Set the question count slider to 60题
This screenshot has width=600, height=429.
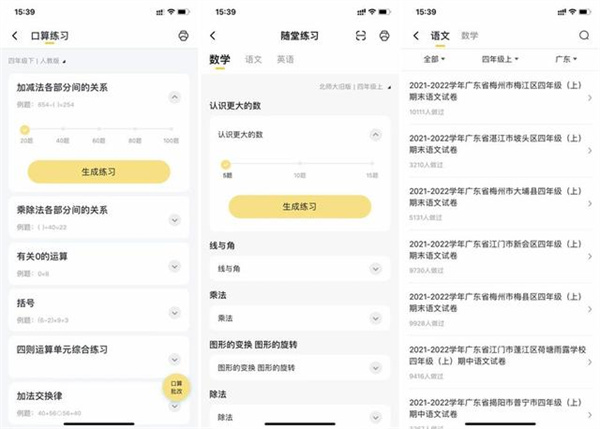pyautogui.click(x=99, y=129)
